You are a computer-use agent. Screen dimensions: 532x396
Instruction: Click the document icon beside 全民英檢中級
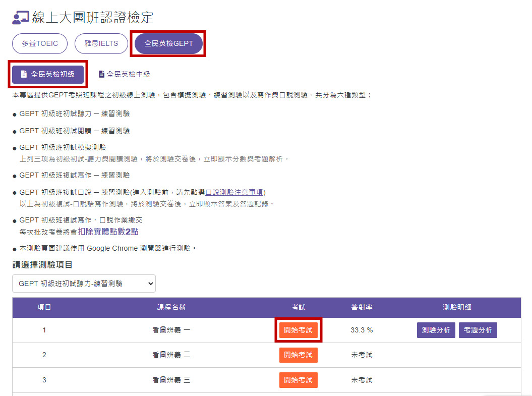(x=101, y=74)
